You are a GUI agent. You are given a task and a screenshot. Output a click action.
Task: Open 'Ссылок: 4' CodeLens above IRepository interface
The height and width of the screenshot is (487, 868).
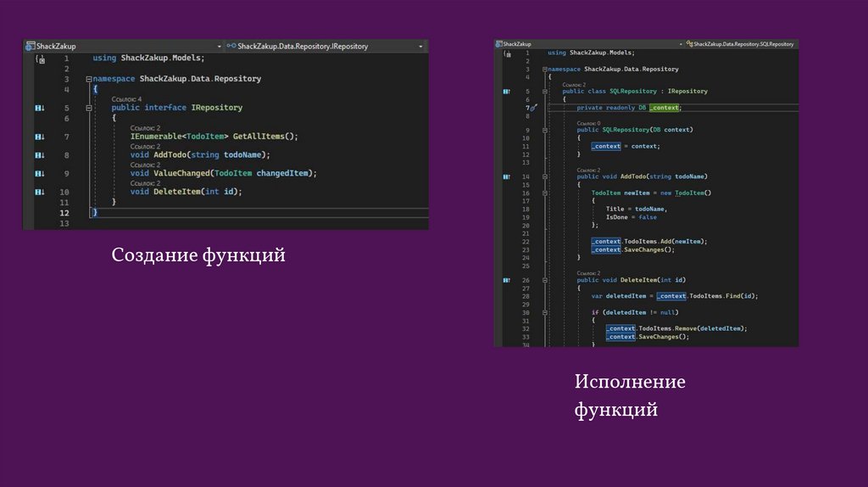tap(126, 99)
